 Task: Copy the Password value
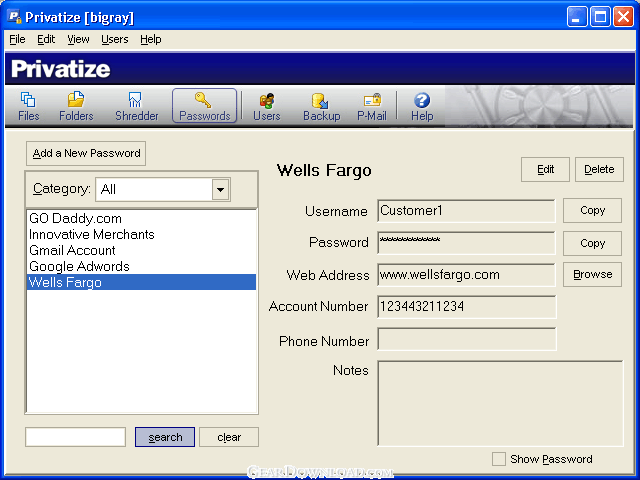(x=592, y=243)
